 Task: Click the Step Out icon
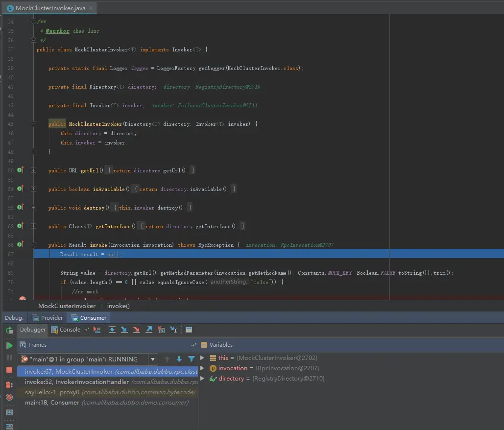[149, 330]
